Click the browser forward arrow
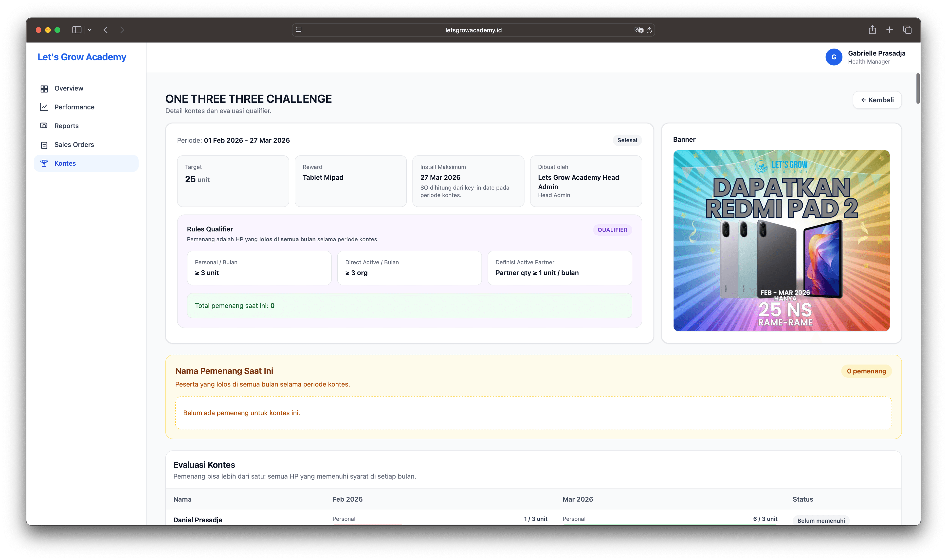This screenshot has width=947, height=560. 122,30
